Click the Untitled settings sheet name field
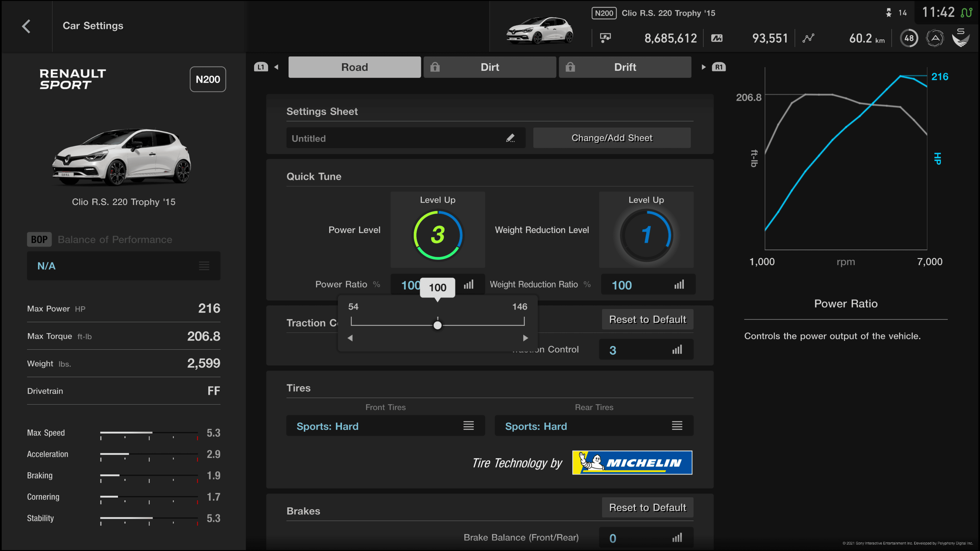The image size is (980, 551). coord(406,138)
